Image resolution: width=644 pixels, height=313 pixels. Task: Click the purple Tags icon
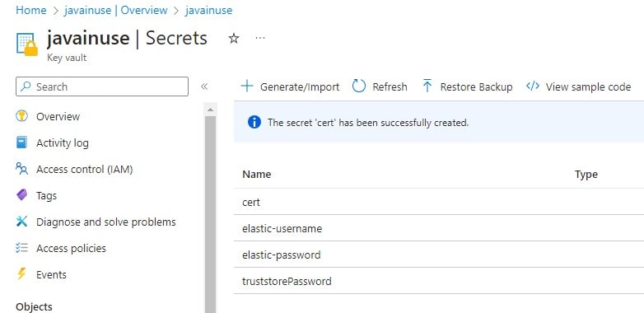point(21,194)
